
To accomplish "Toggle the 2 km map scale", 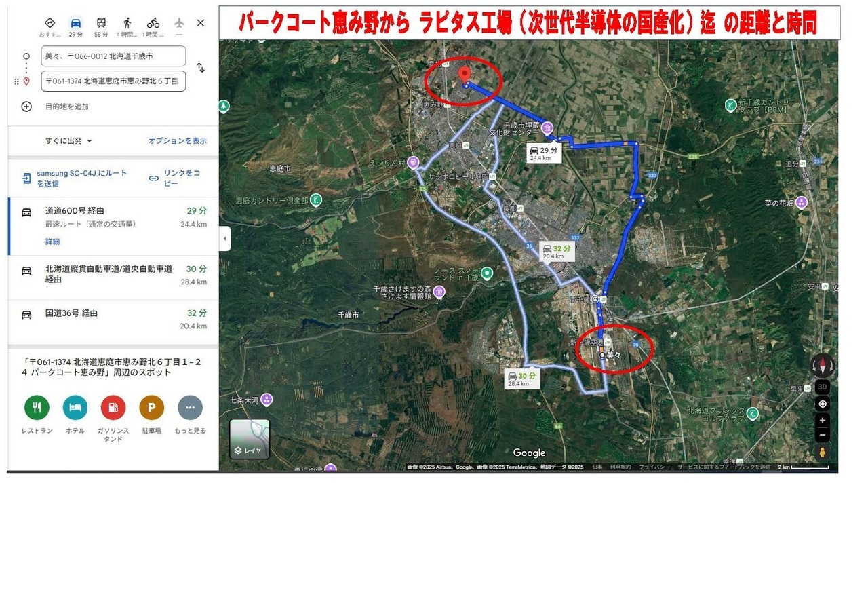I will point(803,467).
